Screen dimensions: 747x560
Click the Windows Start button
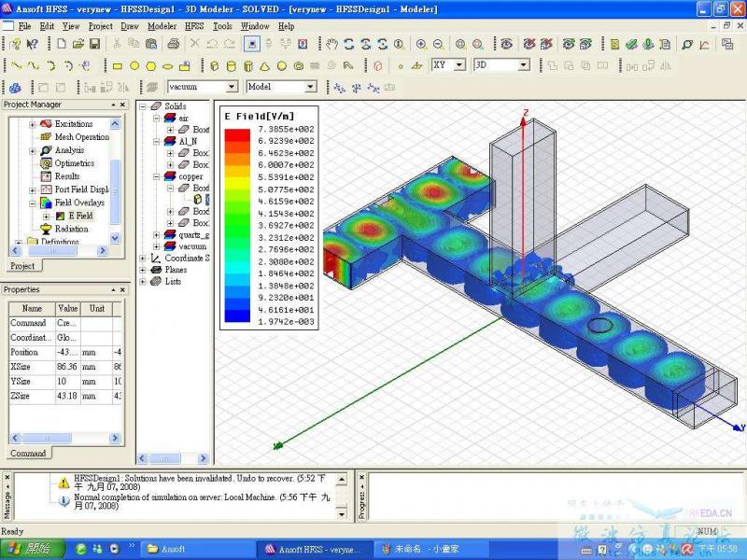coord(32,549)
